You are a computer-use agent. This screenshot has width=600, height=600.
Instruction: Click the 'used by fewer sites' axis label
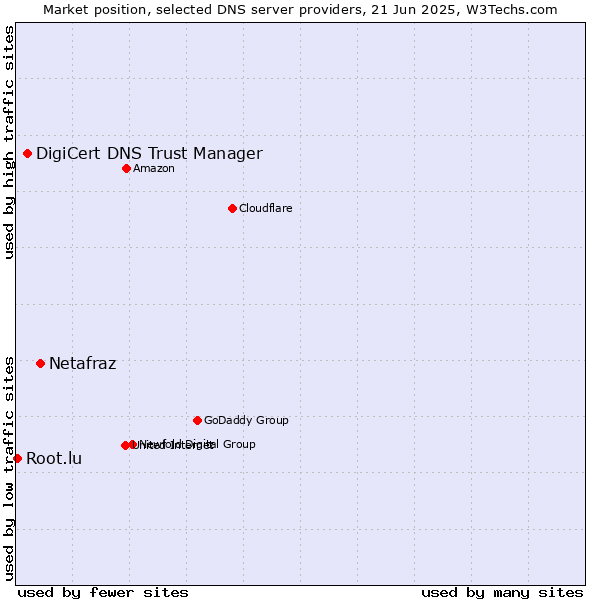click(103, 593)
